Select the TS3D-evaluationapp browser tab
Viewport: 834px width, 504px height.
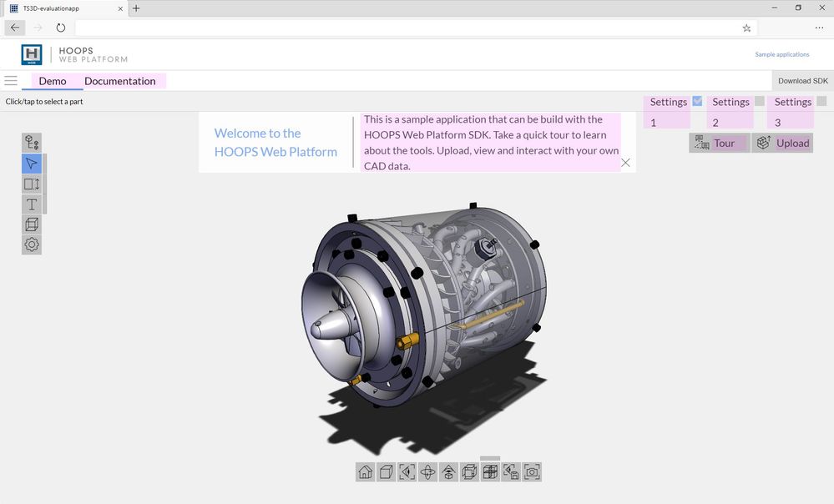coord(66,8)
